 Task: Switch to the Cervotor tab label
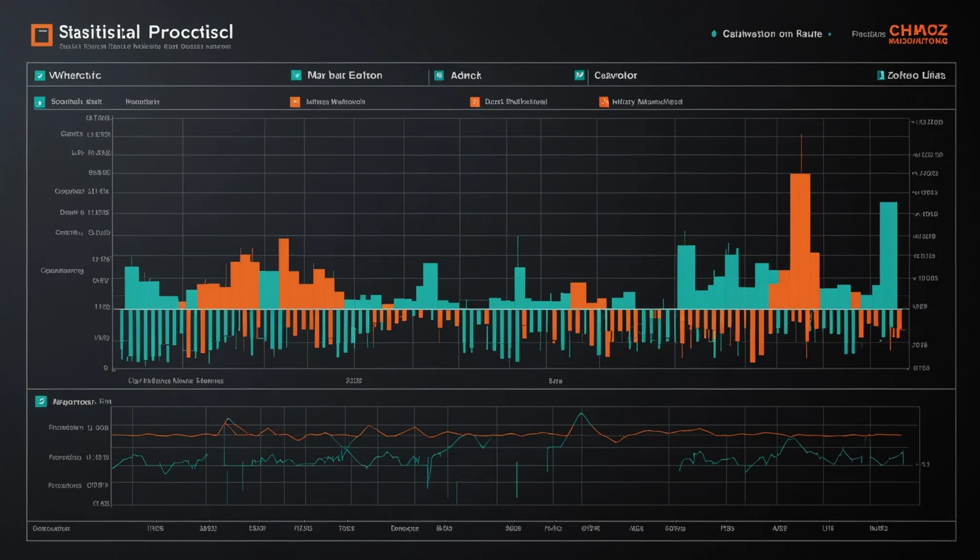[x=615, y=75]
